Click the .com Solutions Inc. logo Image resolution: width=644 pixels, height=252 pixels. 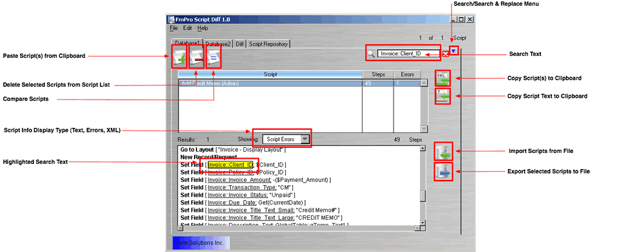(201, 242)
